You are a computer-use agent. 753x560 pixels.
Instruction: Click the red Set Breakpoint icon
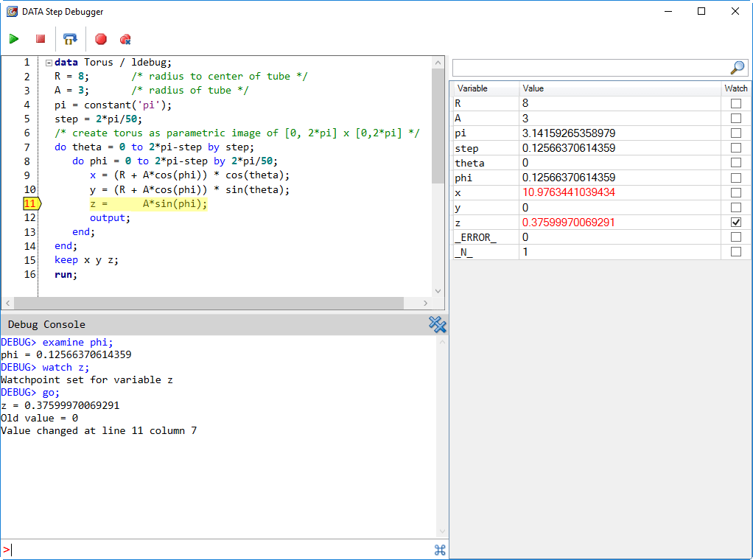pyautogui.click(x=100, y=38)
